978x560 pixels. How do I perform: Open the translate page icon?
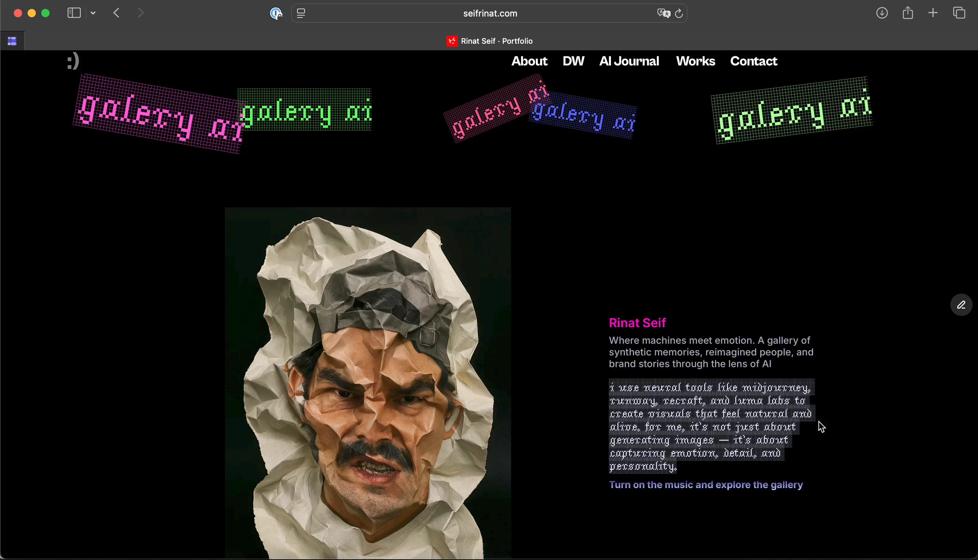pyautogui.click(x=663, y=14)
